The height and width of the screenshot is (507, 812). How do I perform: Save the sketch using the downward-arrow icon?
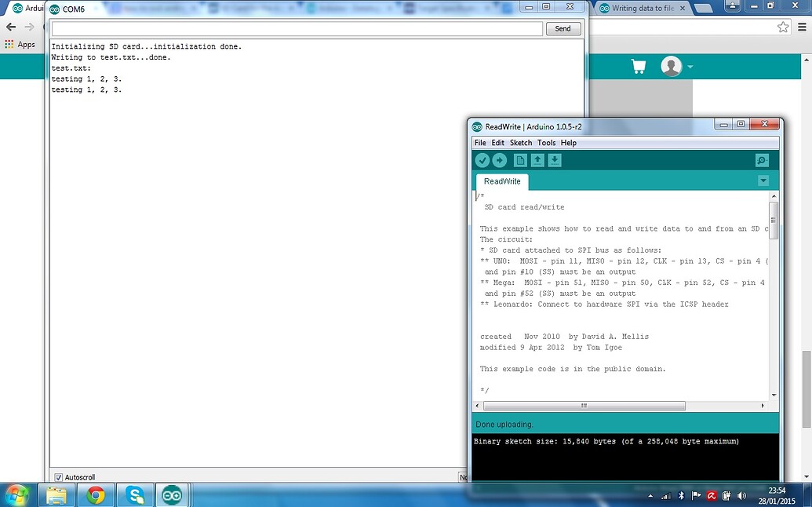coord(555,160)
